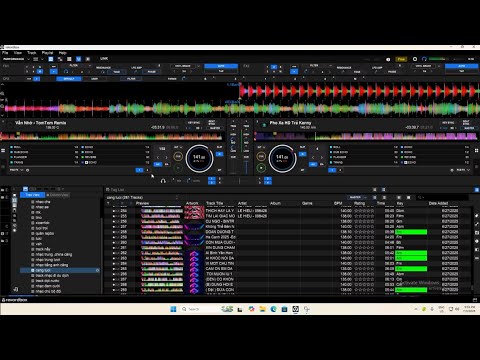Open FX1 VINYL BRAKE effect dropdown
The height and width of the screenshot is (360, 480).
(185, 66)
